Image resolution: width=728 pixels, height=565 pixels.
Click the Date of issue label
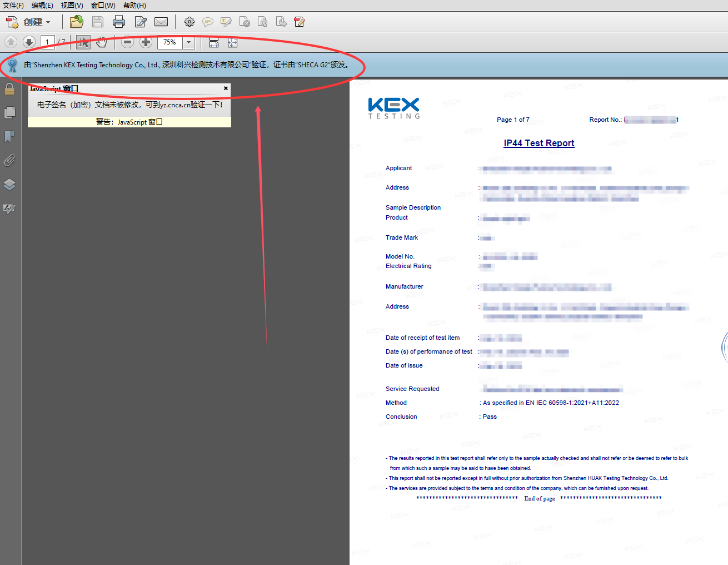[404, 365]
